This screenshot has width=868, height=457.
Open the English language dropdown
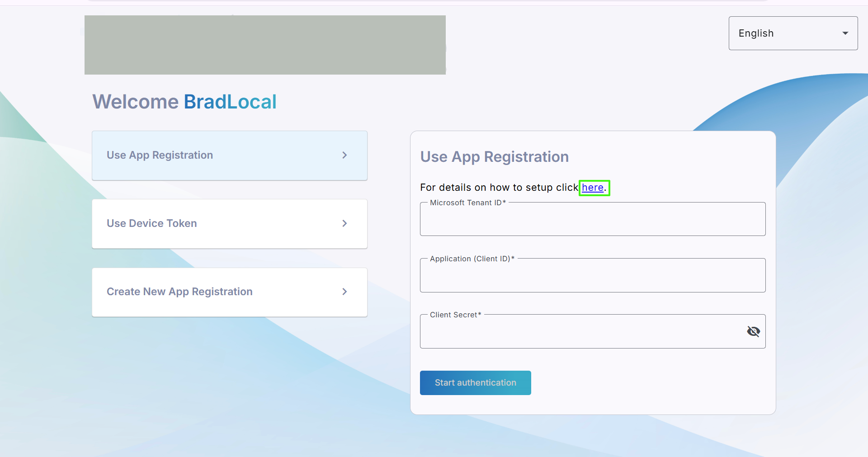(x=792, y=33)
